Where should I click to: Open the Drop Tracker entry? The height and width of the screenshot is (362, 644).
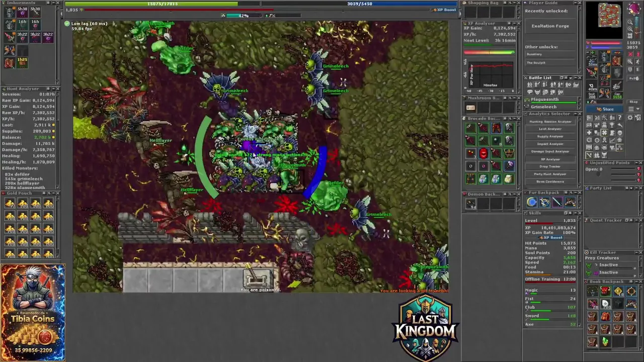(550, 166)
